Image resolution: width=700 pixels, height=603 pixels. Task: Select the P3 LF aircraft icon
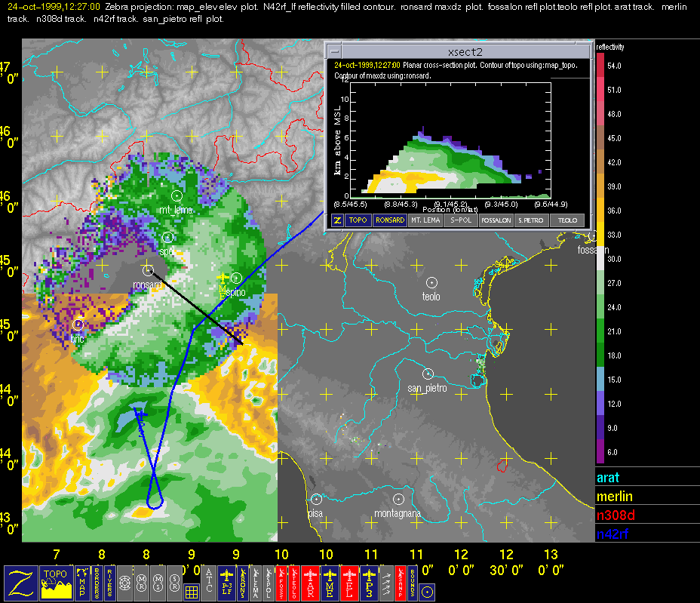pos(226,583)
